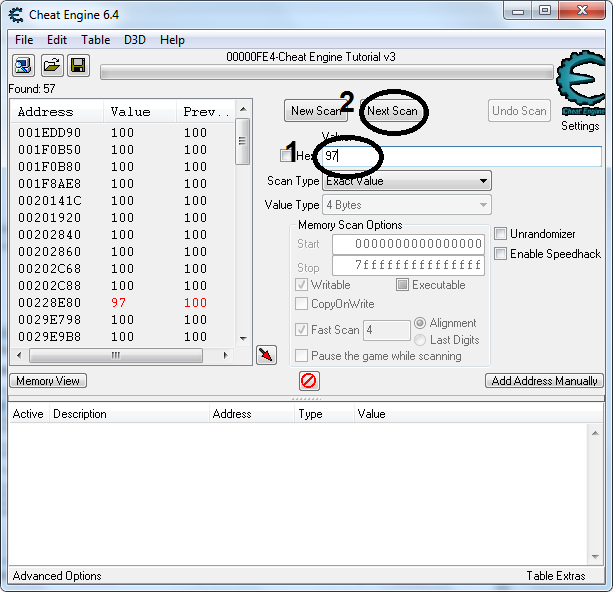Select result row 0020141C
The image size is (613, 592).
[x=123, y=201]
